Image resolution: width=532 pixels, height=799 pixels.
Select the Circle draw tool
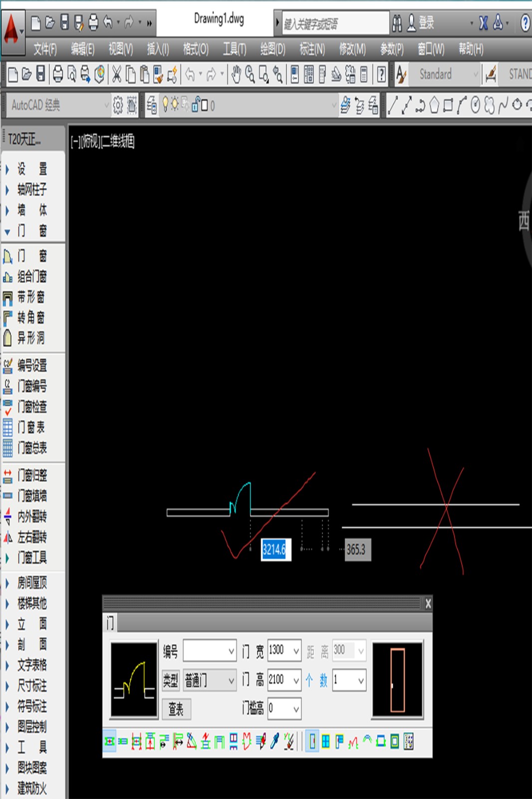pyautogui.click(x=476, y=105)
